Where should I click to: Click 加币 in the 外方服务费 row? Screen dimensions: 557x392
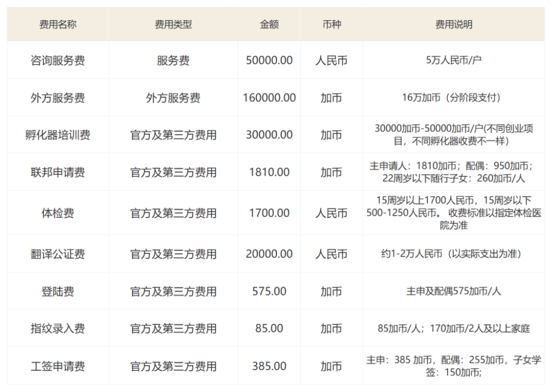pos(332,97)
